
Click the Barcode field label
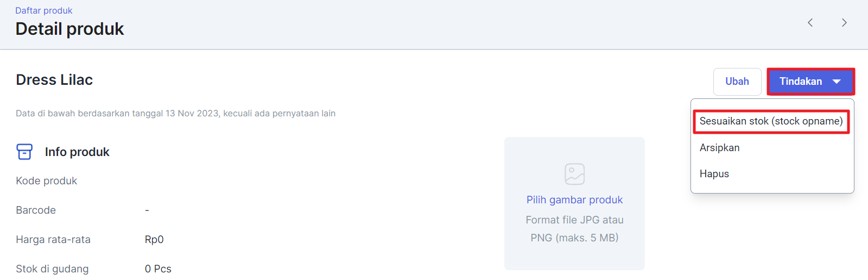coord(36,210)
